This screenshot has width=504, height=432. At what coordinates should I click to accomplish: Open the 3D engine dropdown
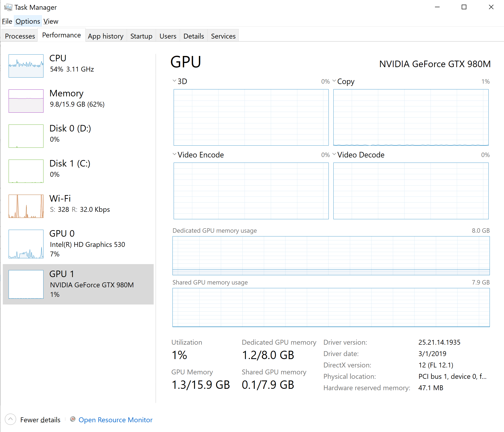point(174,81)
